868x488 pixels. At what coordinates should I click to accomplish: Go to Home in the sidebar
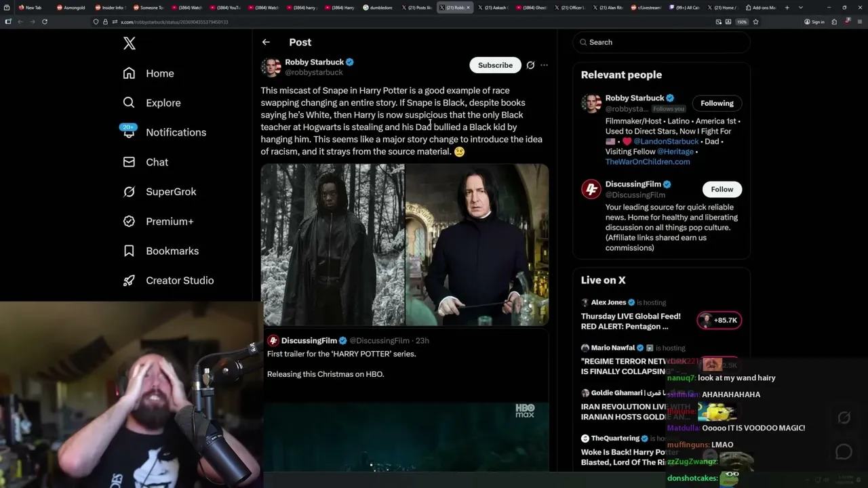point(149,73)
